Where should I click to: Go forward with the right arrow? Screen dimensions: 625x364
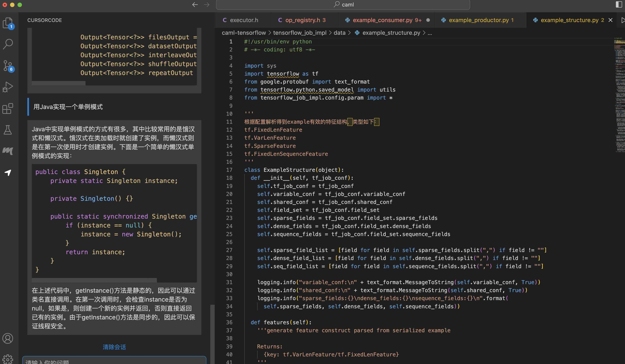207,5
